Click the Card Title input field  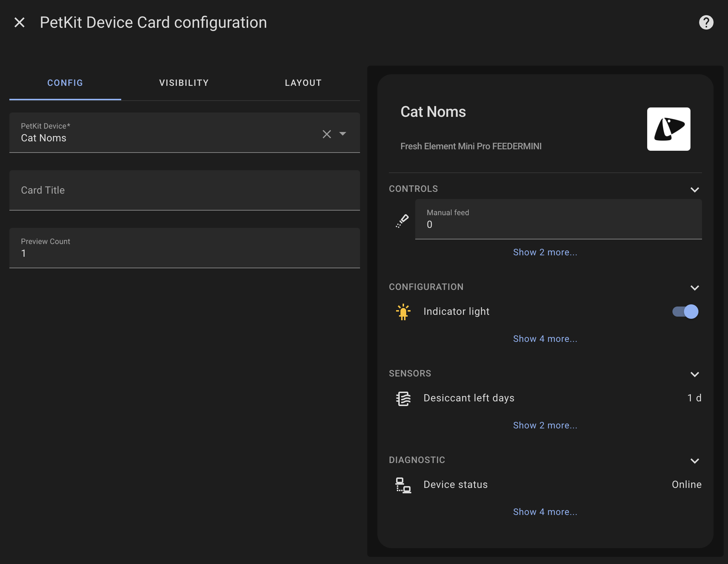(x=184, y=190)
